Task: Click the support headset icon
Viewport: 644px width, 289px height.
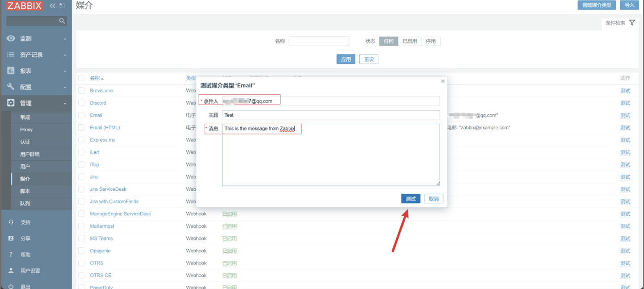Action: click(x=11, y=222)
